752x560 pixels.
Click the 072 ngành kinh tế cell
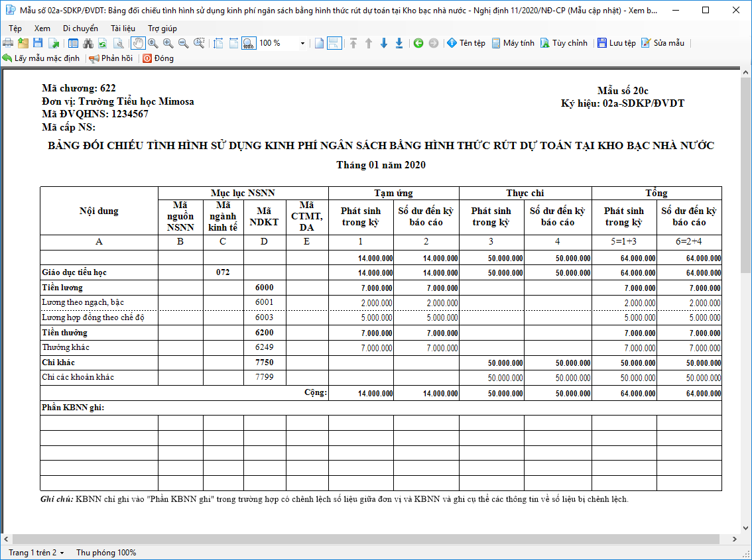click(x=223, y=272)
